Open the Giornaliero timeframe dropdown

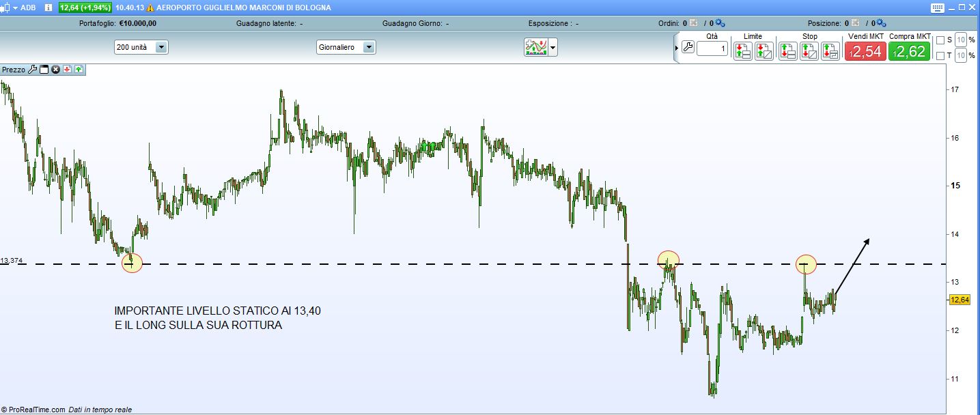point(369,48)
